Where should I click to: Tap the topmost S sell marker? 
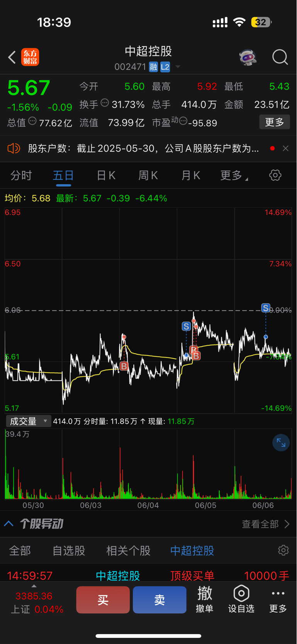[x=266, y=308]
